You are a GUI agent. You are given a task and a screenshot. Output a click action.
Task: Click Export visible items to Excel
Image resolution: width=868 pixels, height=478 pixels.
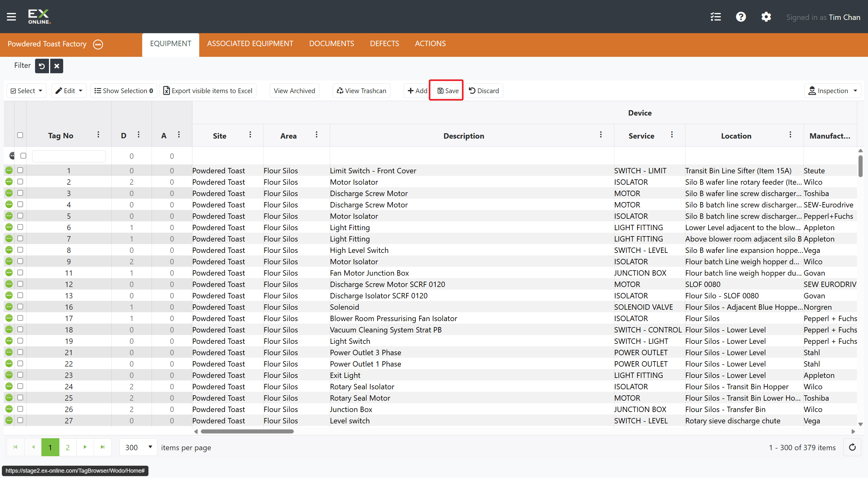click(x=208, y=91)
